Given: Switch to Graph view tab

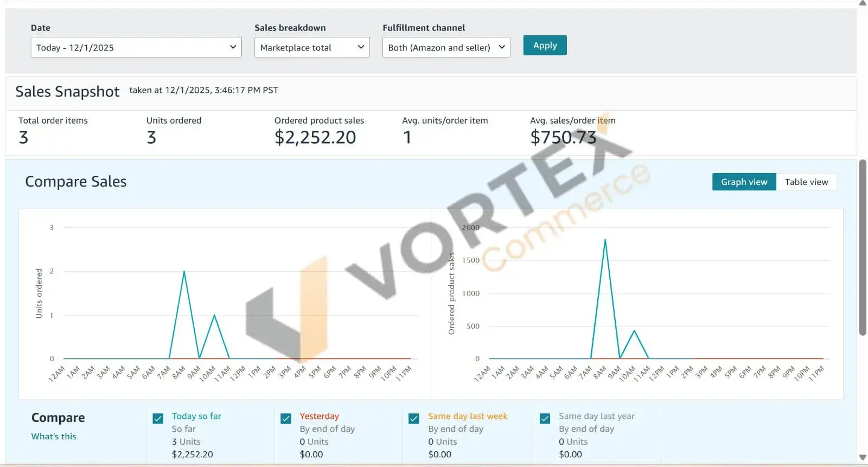Looking at the screenshot, I should (x=744, y=182).
